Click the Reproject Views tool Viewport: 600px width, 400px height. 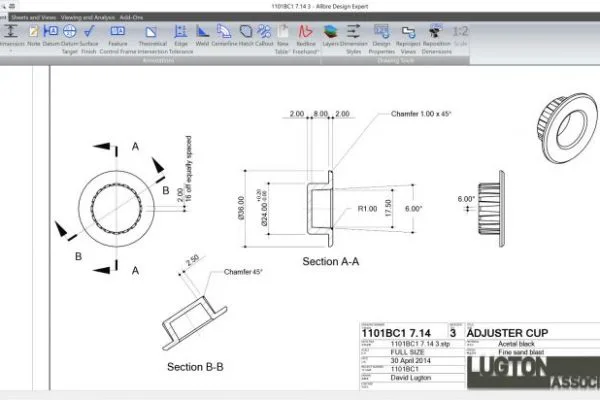click(408, 39)
